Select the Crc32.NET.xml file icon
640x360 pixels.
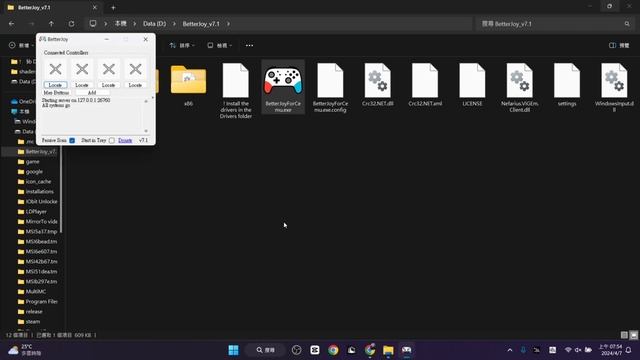pyautogui.click(x=425, y=80)
